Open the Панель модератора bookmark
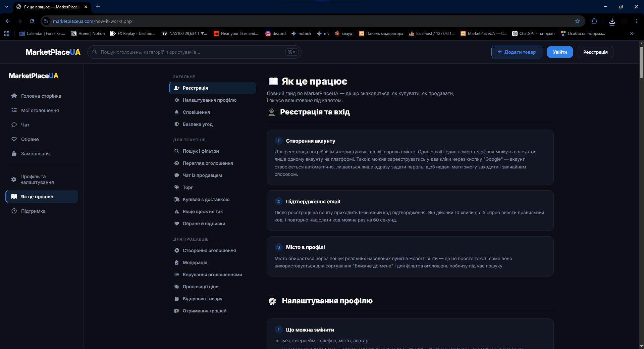The width and height of the screenshot is (644, 349). tap(381, 34)
